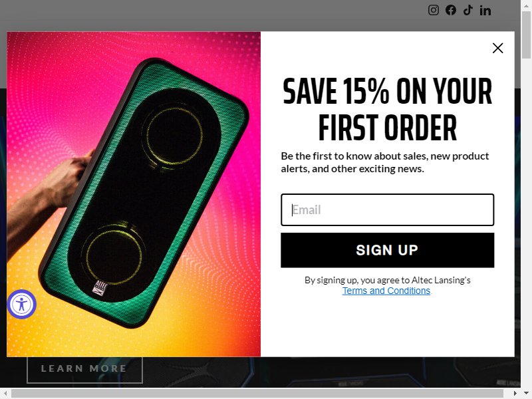Click the LEARN MORE button
The height and width of the screenshot is (399, 532).
(84, 368)
